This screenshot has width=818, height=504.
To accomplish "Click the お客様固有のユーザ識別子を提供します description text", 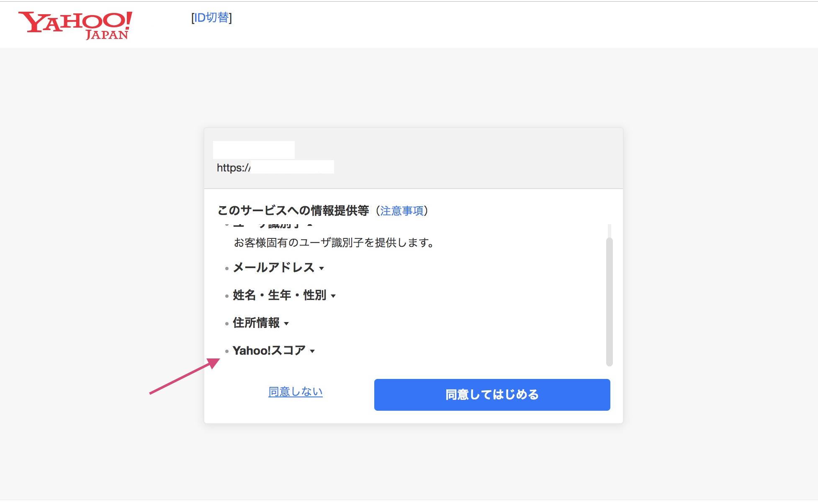I will (334, 243).
